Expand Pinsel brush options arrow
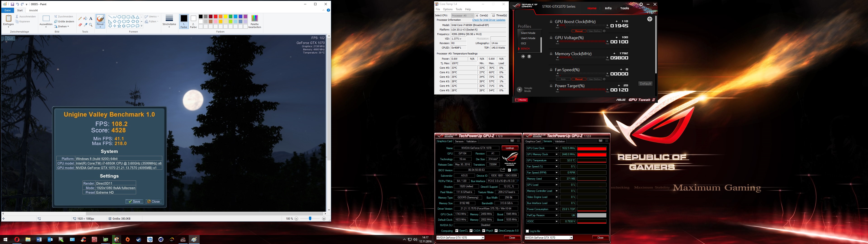The image size is (868, 244). [100, 27]
